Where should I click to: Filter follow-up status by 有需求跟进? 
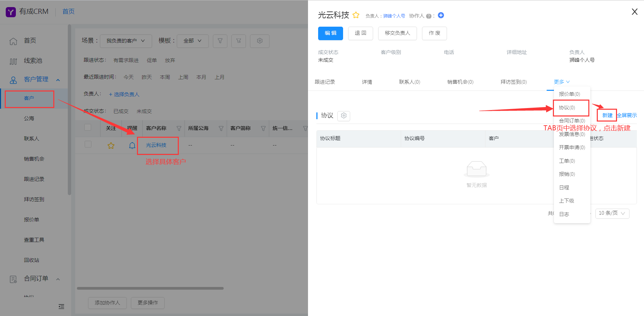pyautogui.click(x=126, y=60)
